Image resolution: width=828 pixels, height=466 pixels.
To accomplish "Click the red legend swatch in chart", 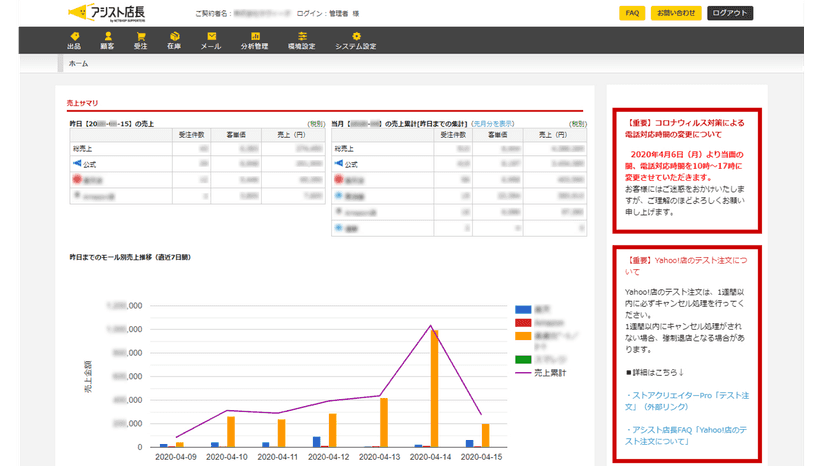I will [x=523, y=323].
